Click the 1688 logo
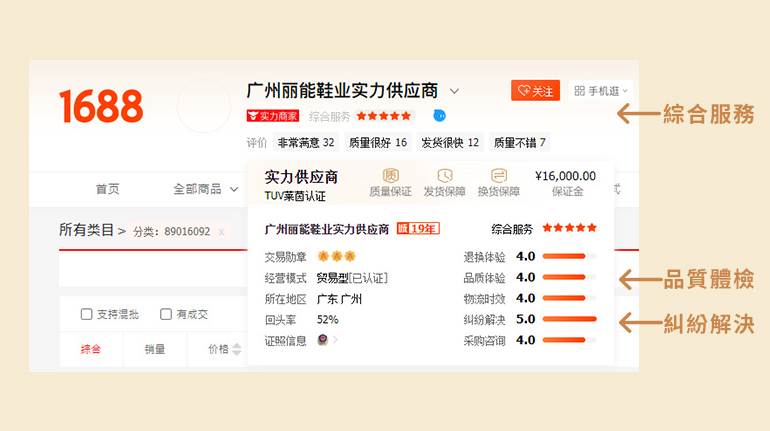 tap(100, 107)
